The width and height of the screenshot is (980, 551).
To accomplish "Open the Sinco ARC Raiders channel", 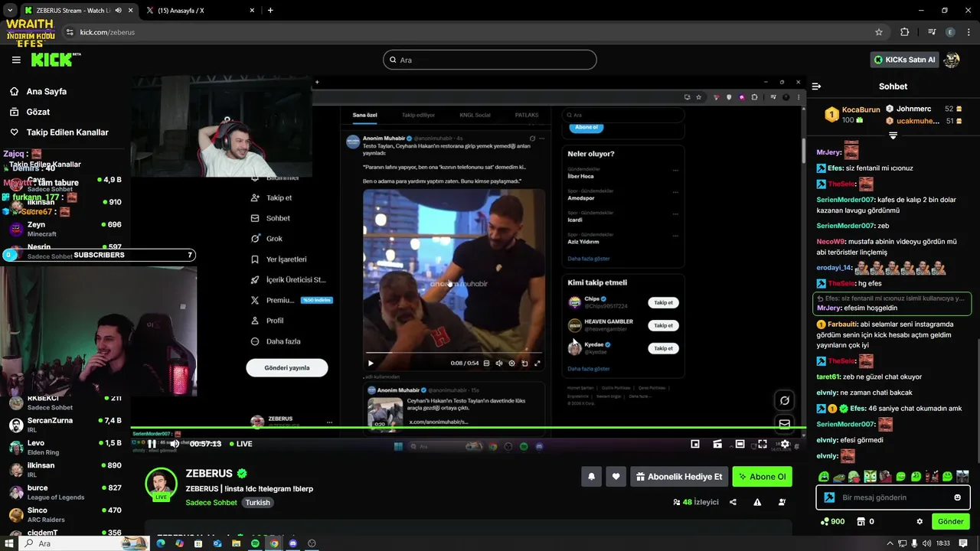I will pos(65,514).
